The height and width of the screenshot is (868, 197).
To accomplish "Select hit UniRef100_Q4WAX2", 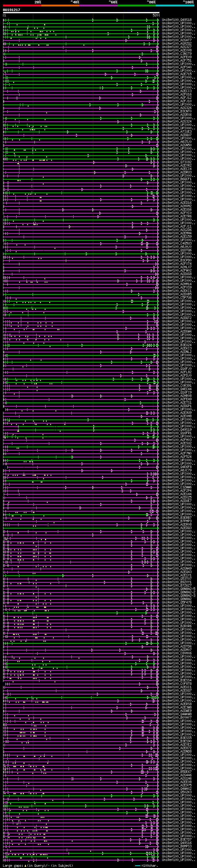I will coord(177,789).
